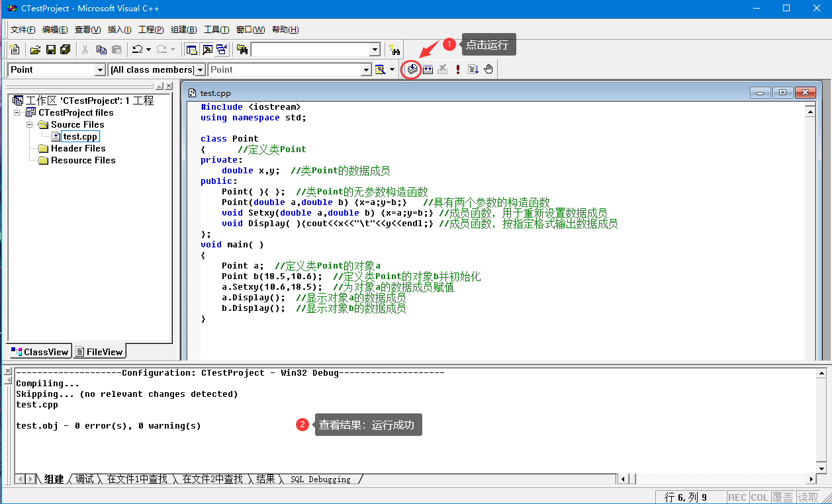This screenshot has width=832, height=504.
Task: Expand the Find text combo box arrow
Action: (375, 50)
